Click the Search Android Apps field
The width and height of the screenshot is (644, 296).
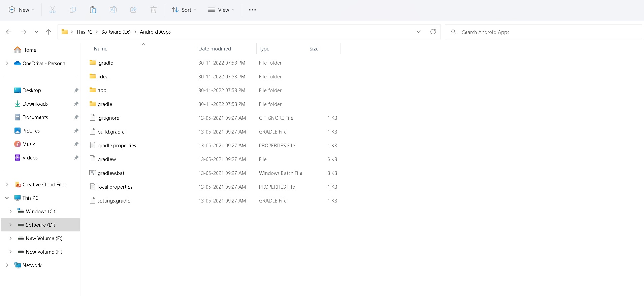543,32
